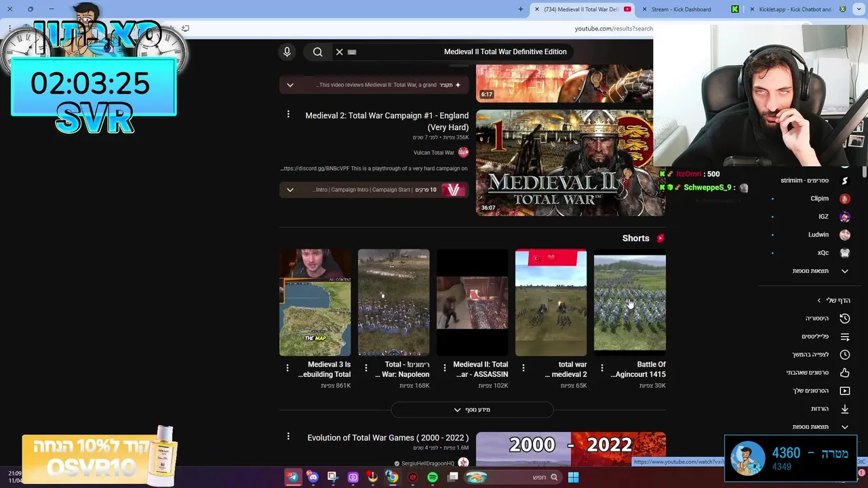This screenshot has width=868, height=488.
Task: Open Task View in the taskbar
Action: 452,477
